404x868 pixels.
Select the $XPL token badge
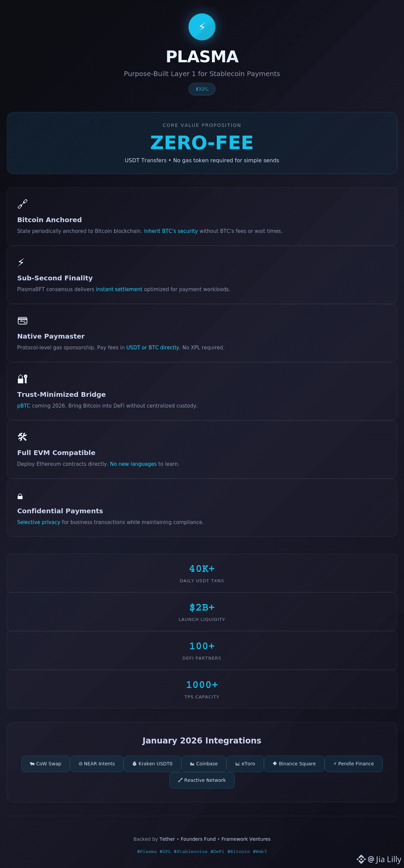pos(202,89)
